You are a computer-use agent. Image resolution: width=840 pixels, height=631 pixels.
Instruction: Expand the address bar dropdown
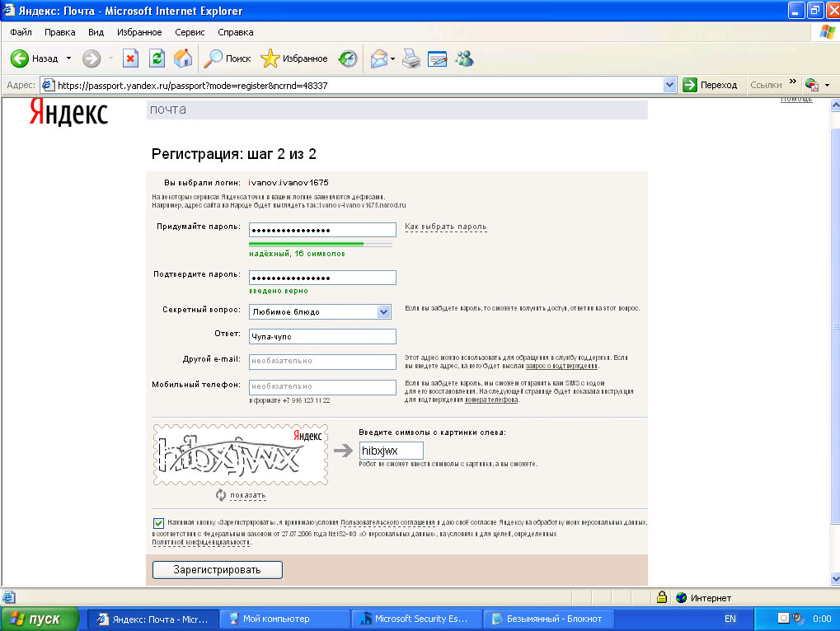[669, 85]
